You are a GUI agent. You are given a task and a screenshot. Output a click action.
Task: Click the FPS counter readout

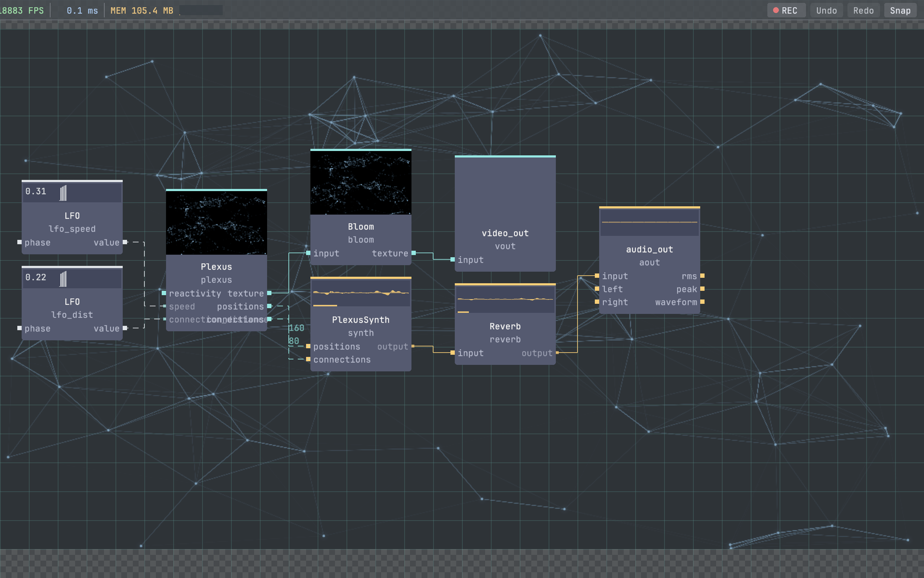tap(22, 10)
